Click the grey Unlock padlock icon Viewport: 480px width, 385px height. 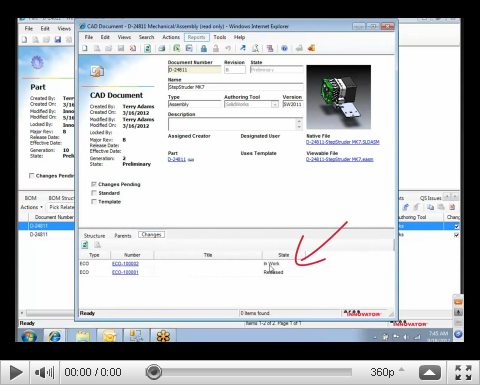tap(216, 48)
